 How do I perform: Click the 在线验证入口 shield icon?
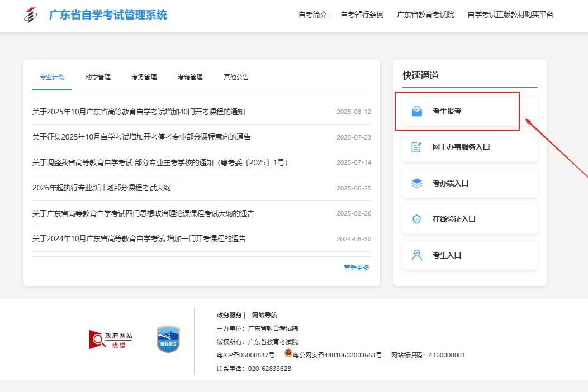[x=417, y=219]
